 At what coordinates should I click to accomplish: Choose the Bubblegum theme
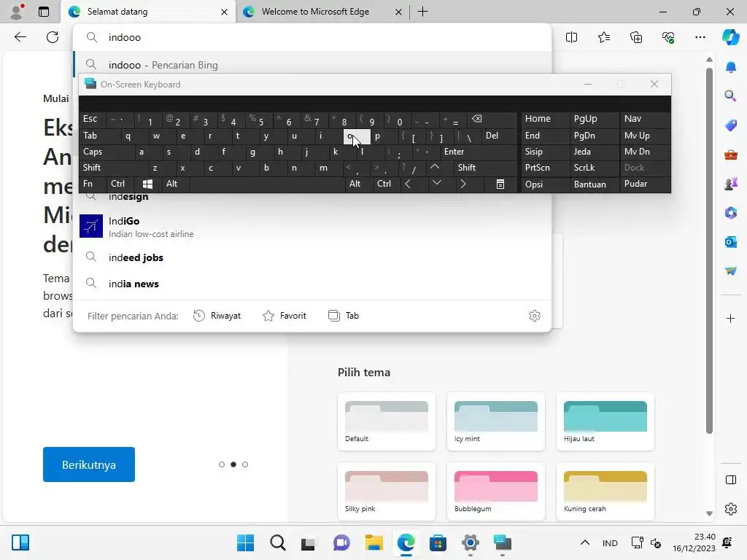point(496,491)
